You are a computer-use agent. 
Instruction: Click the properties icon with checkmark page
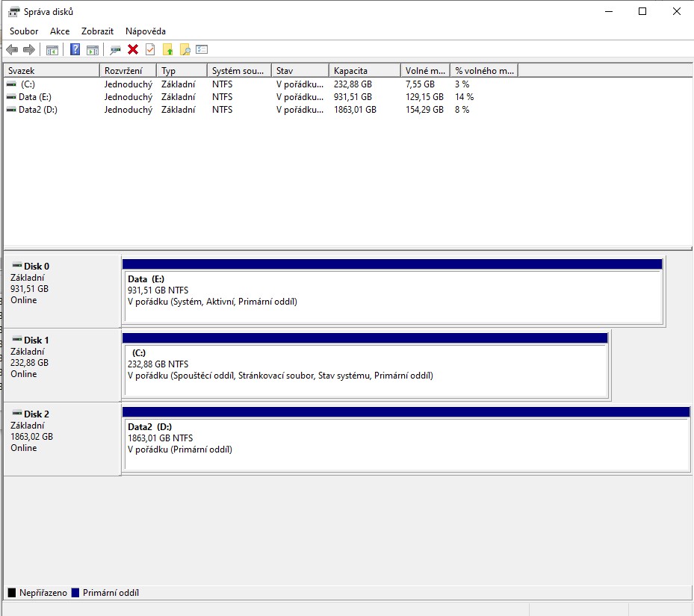coord(150,50)
